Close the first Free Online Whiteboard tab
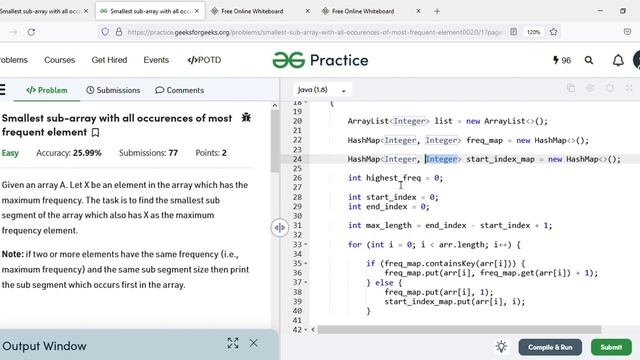This screenshot has height=360, width=640. (307, 11)
